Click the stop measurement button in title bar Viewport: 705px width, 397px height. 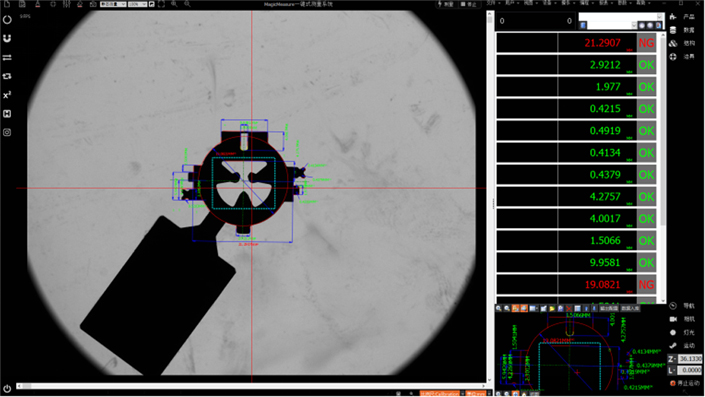pyautogui.click(x=469, y=4)
